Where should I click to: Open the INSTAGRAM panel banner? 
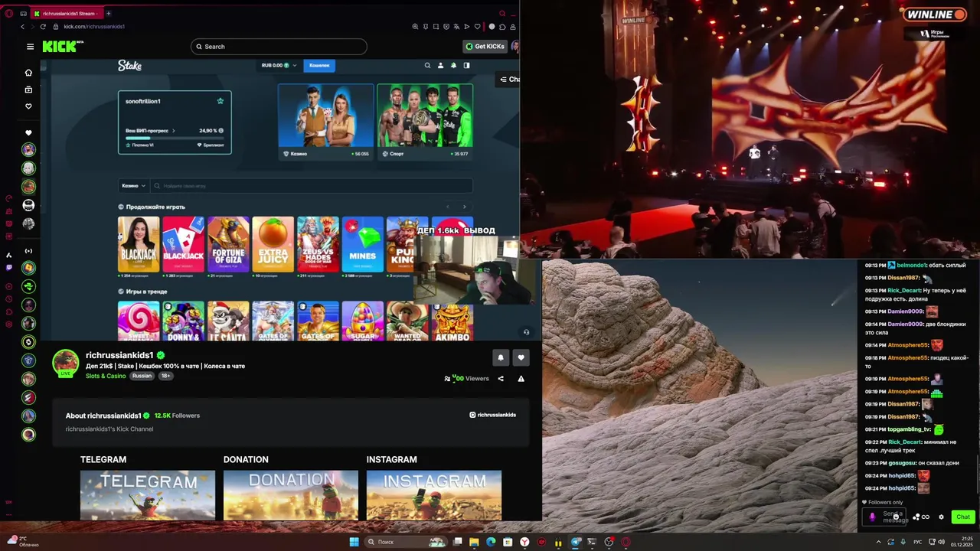click(434, 495)
